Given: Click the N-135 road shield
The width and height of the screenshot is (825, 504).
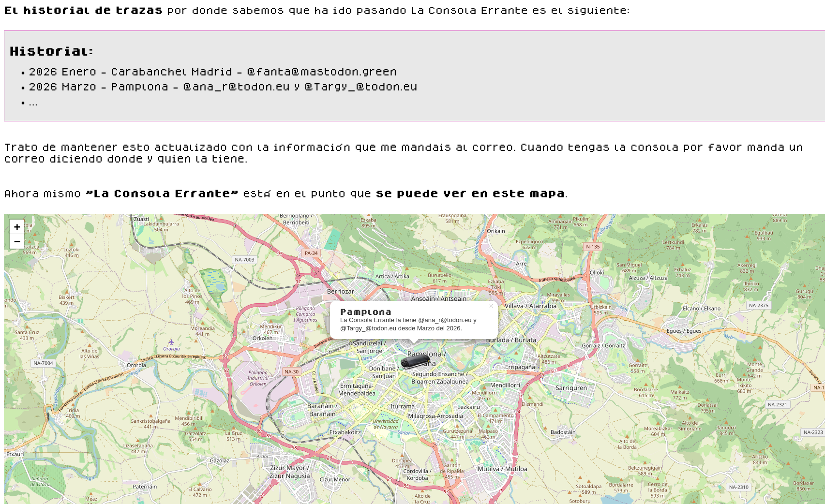Looking at the screenshot, I should point(593,247).
